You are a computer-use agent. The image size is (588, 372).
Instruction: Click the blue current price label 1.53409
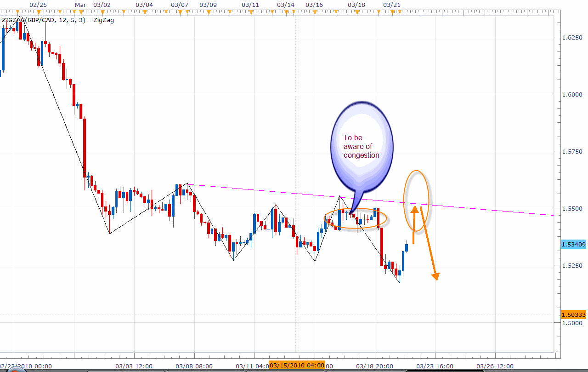click(573, 245)
